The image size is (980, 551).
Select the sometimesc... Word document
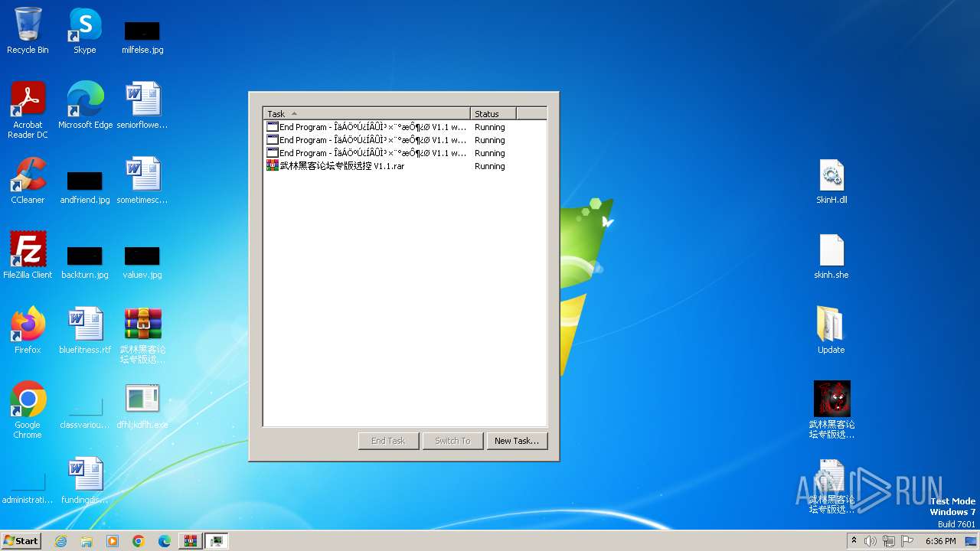pos(142,180)
